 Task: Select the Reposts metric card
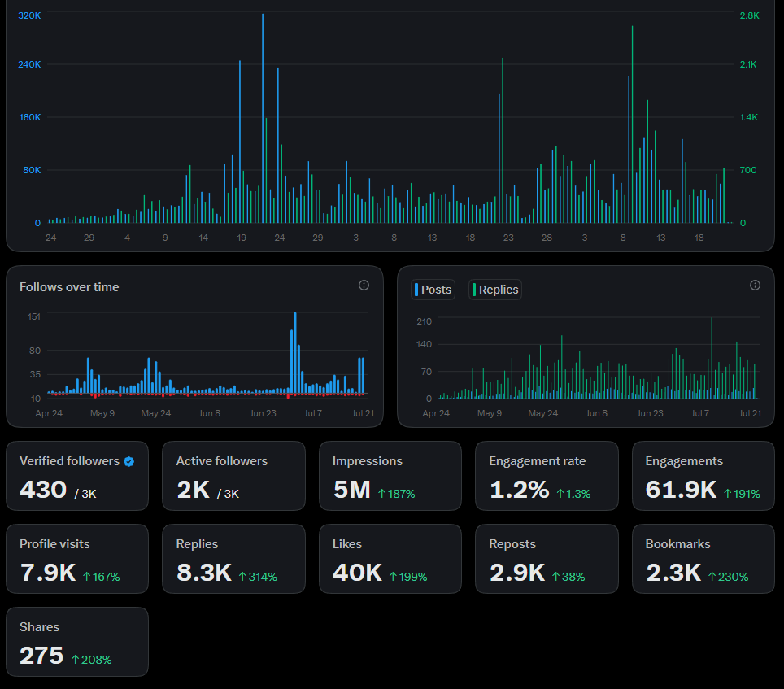click(547, 559)
